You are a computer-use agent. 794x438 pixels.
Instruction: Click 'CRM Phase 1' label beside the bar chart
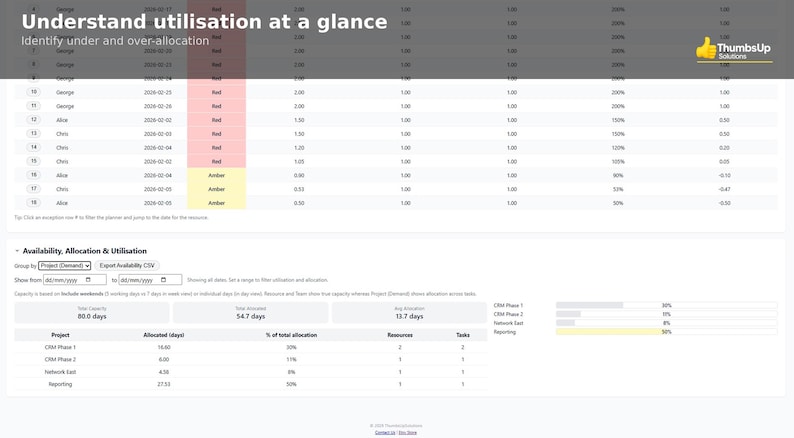point(508,305)
